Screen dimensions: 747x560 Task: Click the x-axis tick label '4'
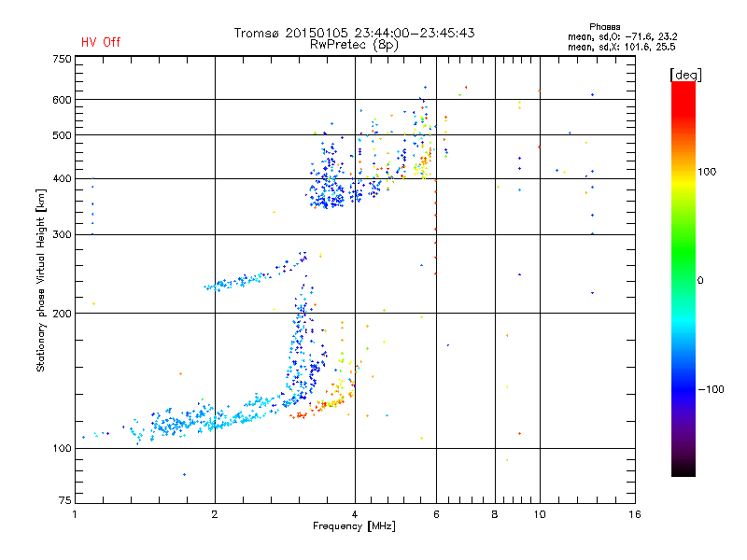355,514
